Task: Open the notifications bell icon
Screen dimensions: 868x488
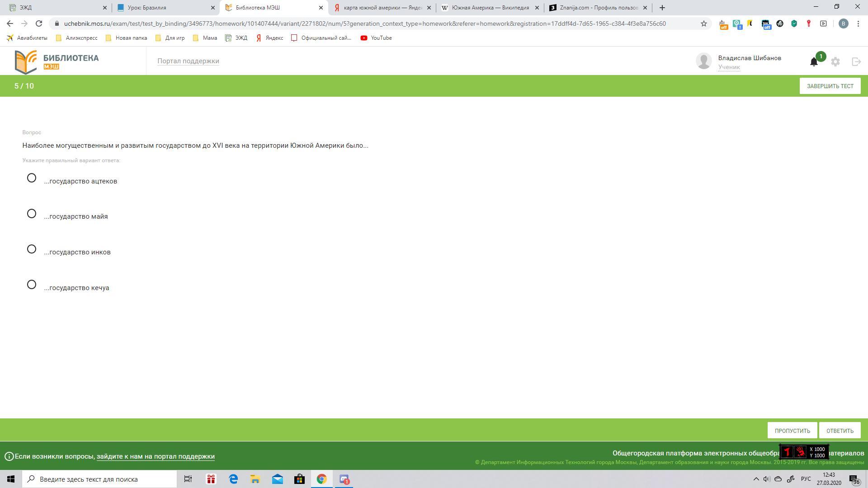Action: 814,62
